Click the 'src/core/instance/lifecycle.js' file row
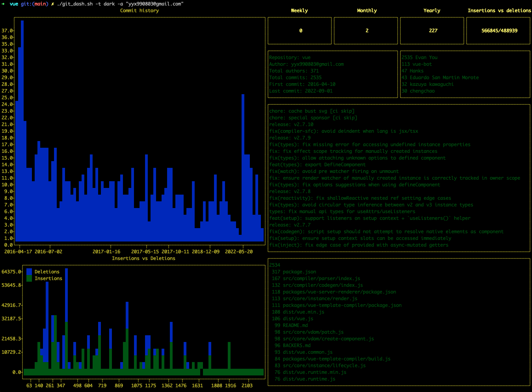Viewport: 532px width, 392px height. point(320,366)
